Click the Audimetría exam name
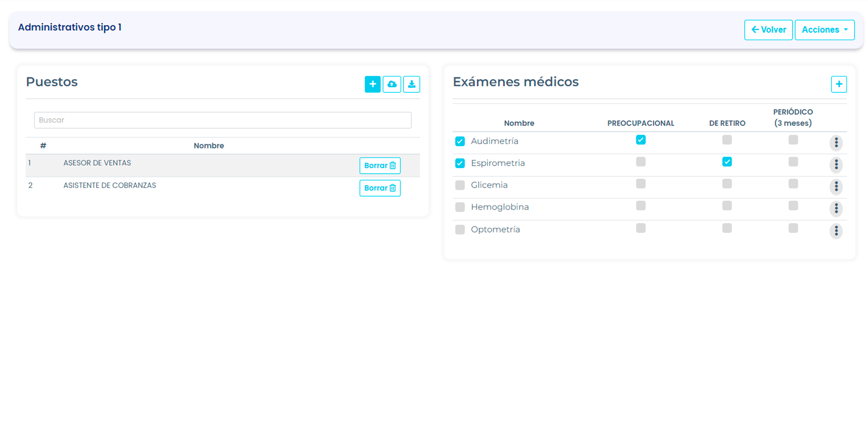Screen dimensions: 868x448 494,141
